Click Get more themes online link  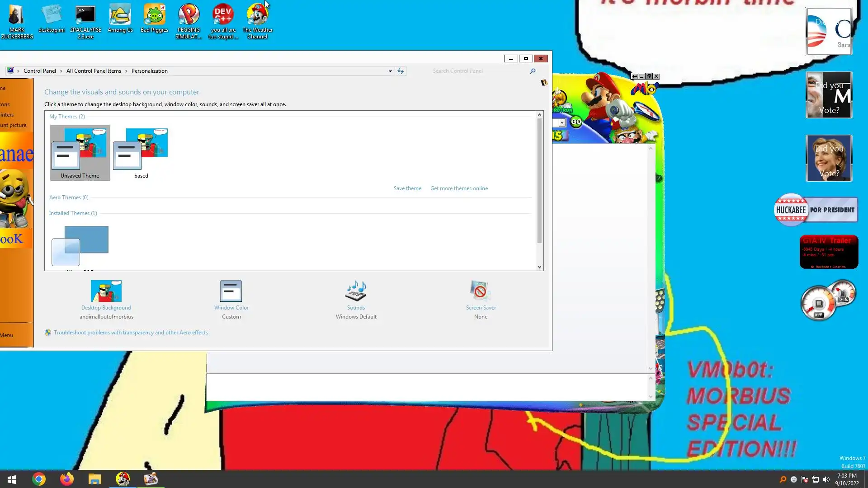click(459, 188)
